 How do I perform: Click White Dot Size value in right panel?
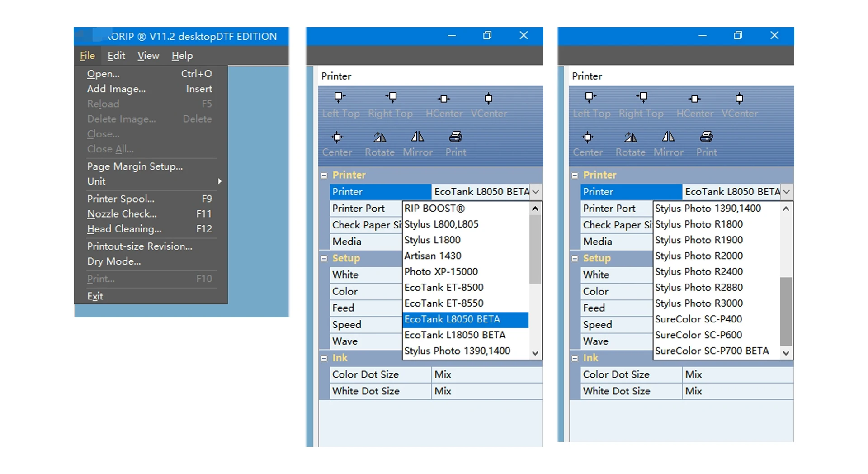point(738,392)
